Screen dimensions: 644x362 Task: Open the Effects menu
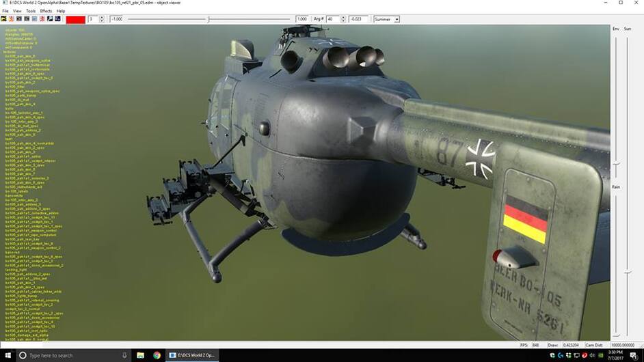click(46, 11)
